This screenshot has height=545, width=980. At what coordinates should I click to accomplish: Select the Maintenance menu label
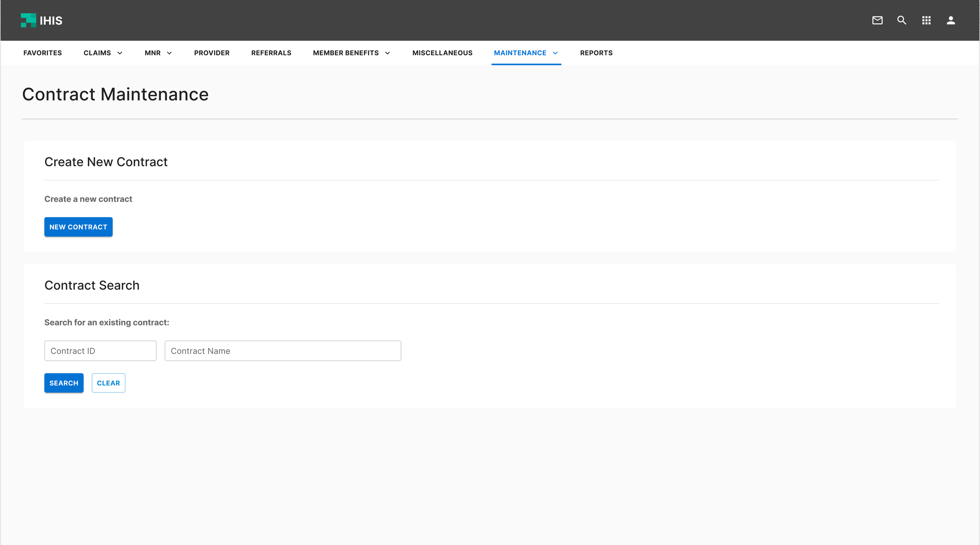[520, 53]
